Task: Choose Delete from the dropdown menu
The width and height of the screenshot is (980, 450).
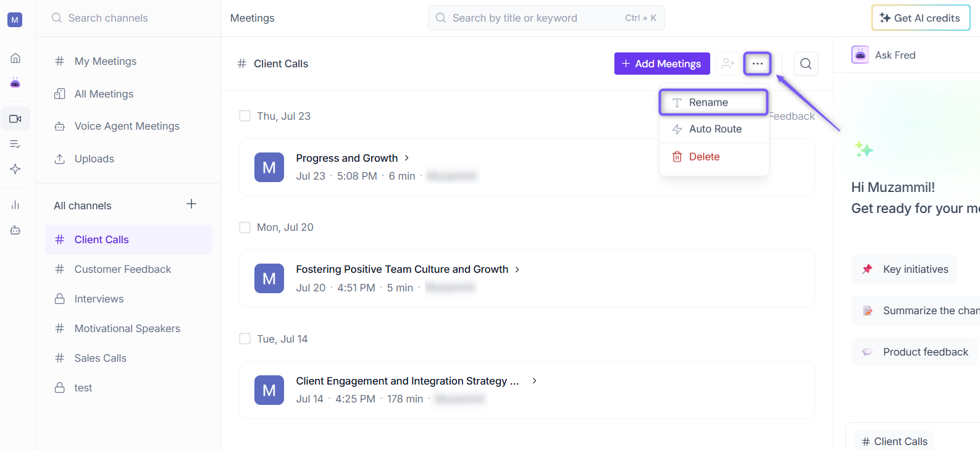Action: click(714, 157)
